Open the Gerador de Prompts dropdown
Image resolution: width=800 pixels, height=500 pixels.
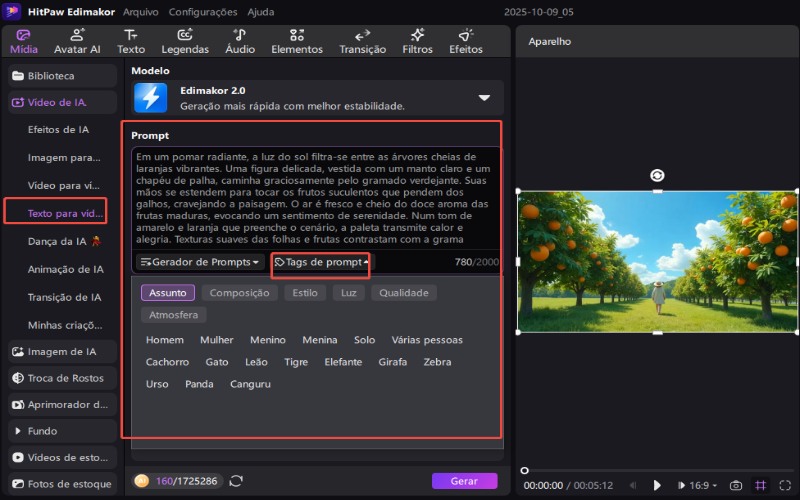pos(200,262)
